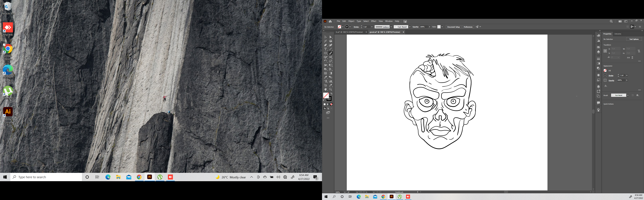Select the Scissors tool
This screenshot has width=644, height=200.
[331, 57]
